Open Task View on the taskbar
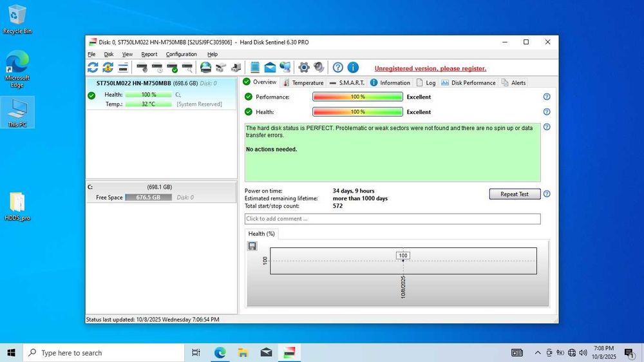 pyautogui.click(x=196, y=352)
